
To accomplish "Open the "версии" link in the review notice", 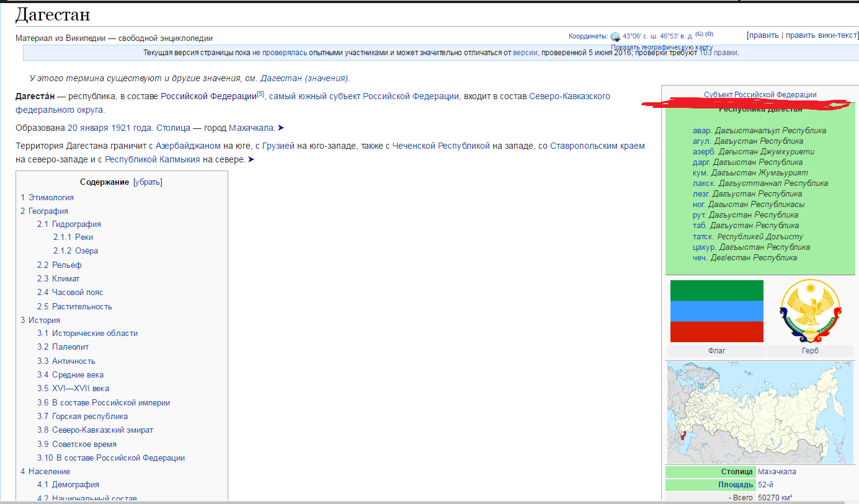I will tap(525, 53).
